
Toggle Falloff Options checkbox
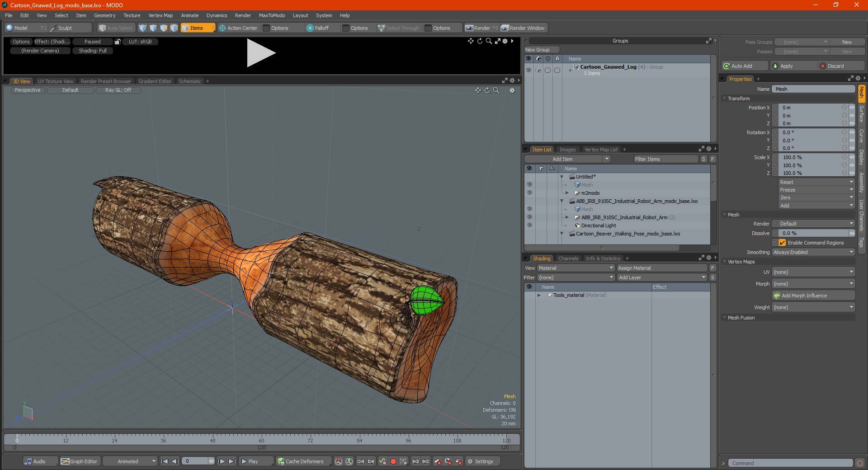(346, 28)
